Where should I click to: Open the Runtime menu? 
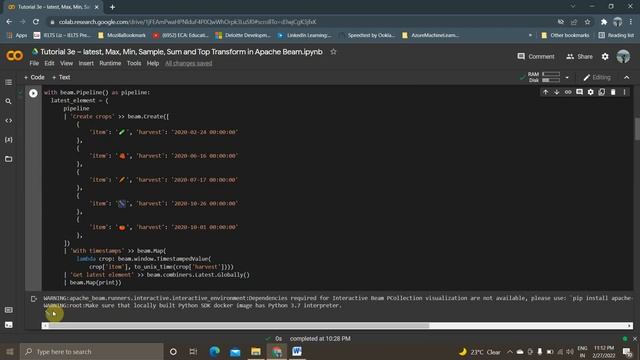click(110, 63)
